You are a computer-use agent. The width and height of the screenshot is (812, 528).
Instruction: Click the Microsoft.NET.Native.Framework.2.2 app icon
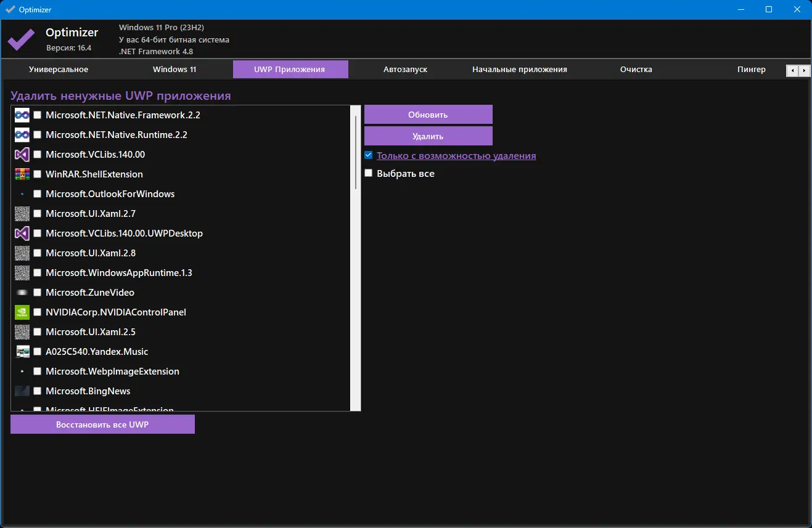coord(22,115)
